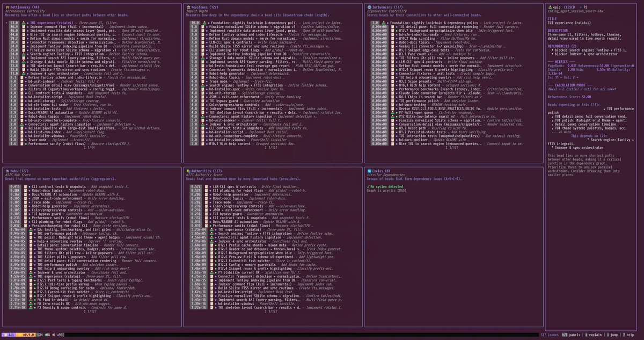Select Bottlenecks row 'Build SQLite FTS5 mirror and sync routines'
This screenshot has width=644, height=340.
80,70
